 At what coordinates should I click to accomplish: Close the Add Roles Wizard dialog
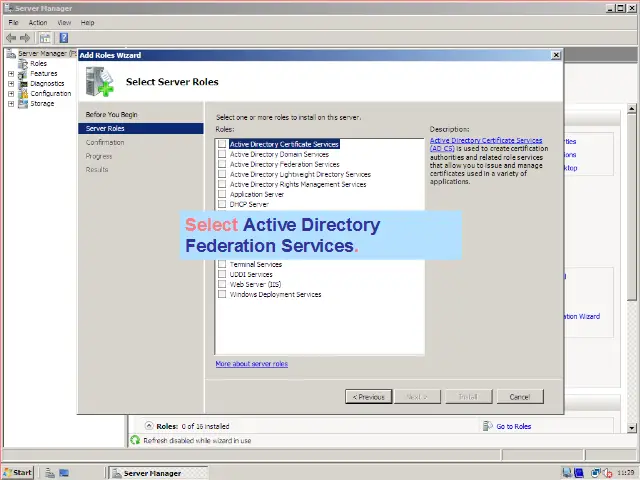tap(556, 55)
